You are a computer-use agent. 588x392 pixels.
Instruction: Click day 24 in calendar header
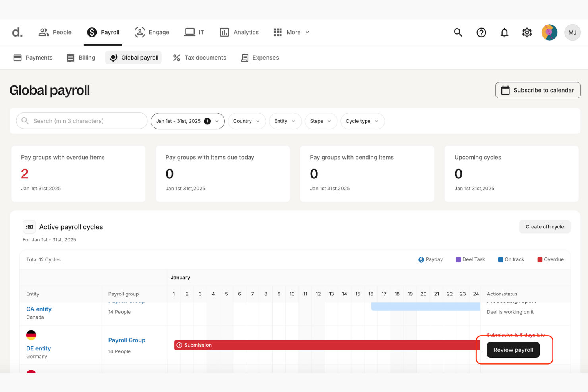coord(476,294)
